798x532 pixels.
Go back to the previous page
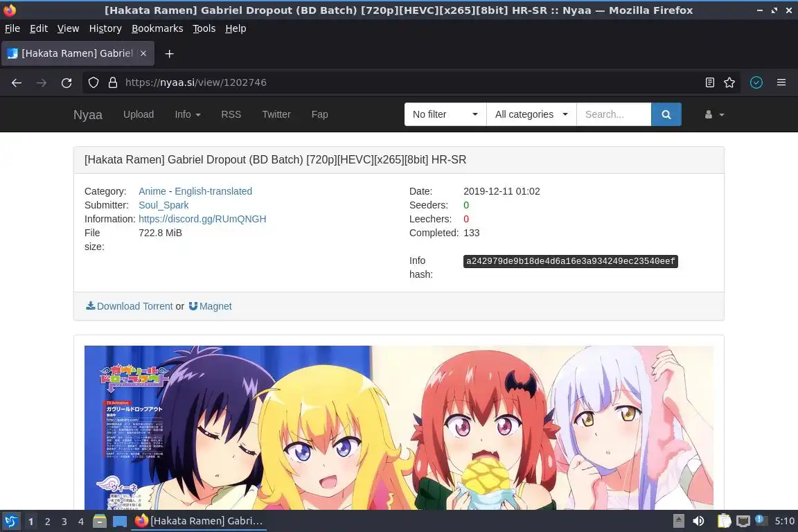(17, 82)
